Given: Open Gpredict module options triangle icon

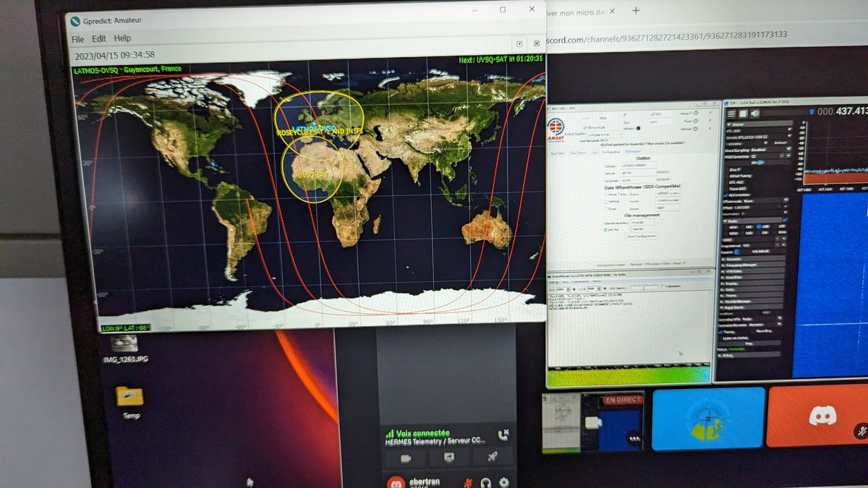Looking at the screenshot, I should point(519,43).
